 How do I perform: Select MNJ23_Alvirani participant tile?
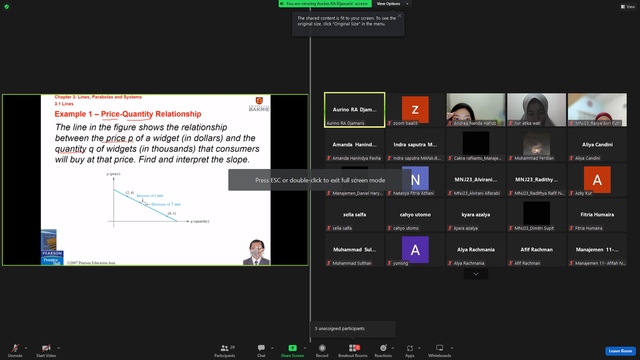coord(476,180)
